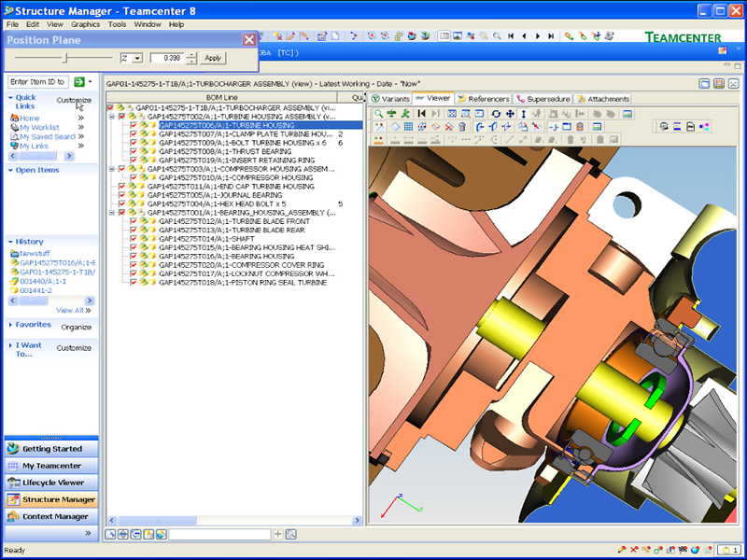Click the Enter Item ID field

[38, 82]
